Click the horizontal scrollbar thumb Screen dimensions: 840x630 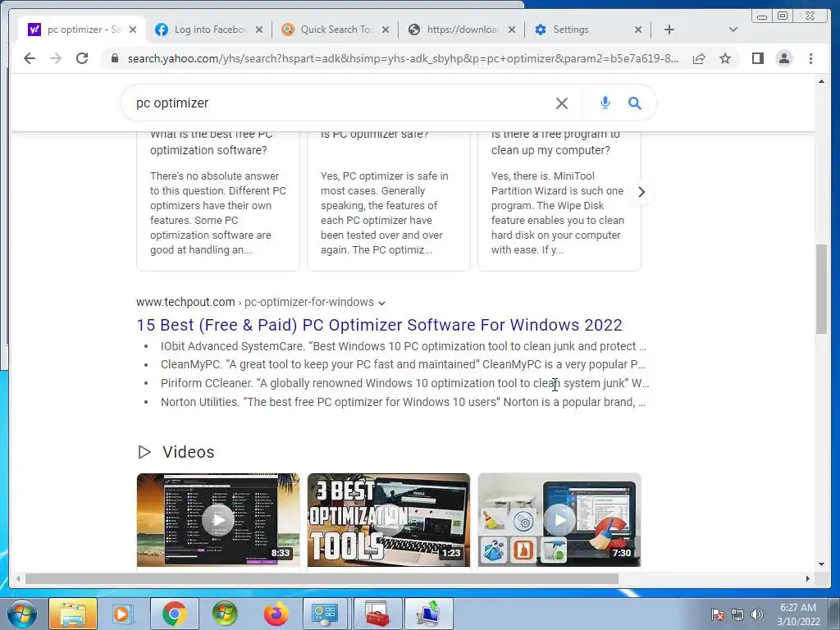click(322, 578)
